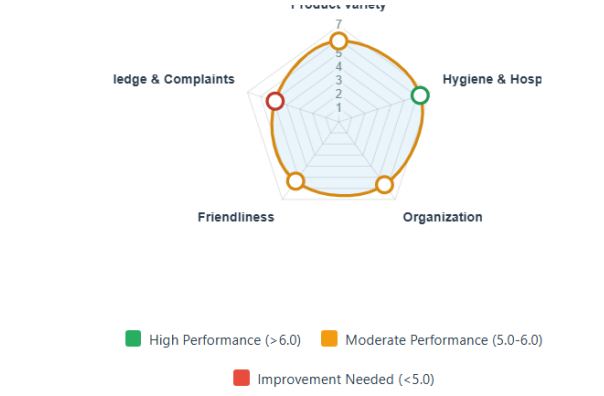Click the red Complaints data point
604x396 pixels.
275,101
